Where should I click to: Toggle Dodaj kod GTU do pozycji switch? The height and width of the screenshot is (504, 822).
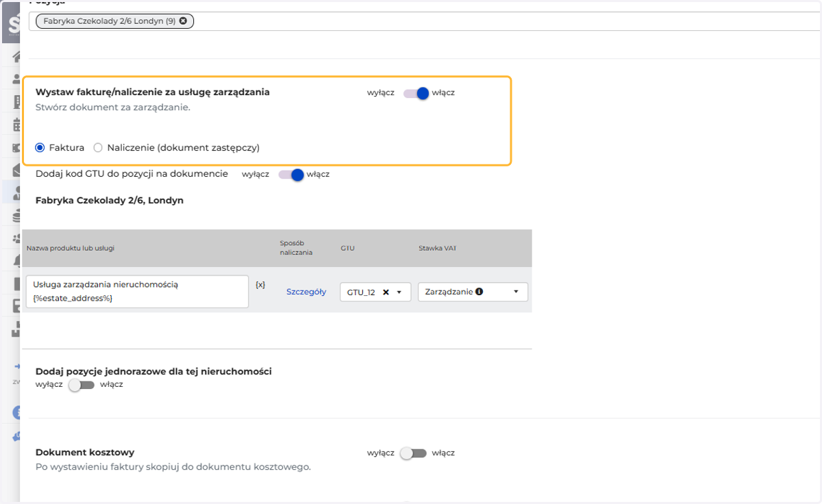[x=290, y=175]
